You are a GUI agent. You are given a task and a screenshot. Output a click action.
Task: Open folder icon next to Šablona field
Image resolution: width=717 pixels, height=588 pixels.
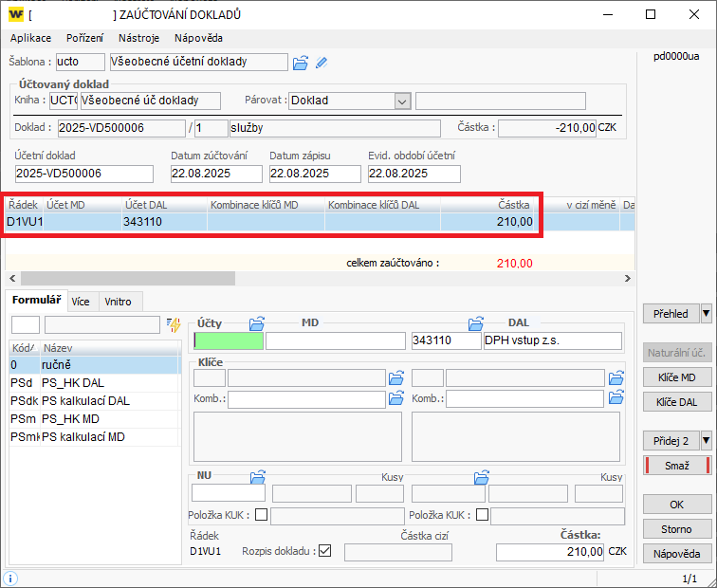[301, 63]
